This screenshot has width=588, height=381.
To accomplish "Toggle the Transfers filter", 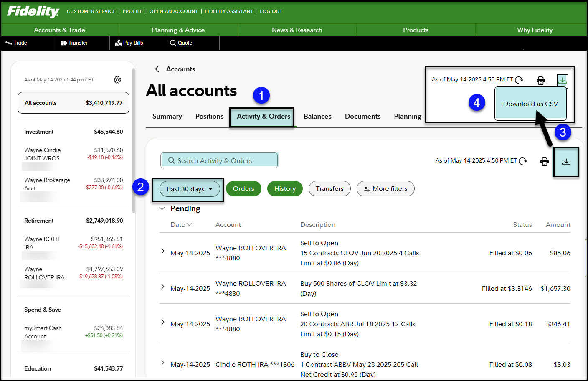I will click(x=329, y=188).
